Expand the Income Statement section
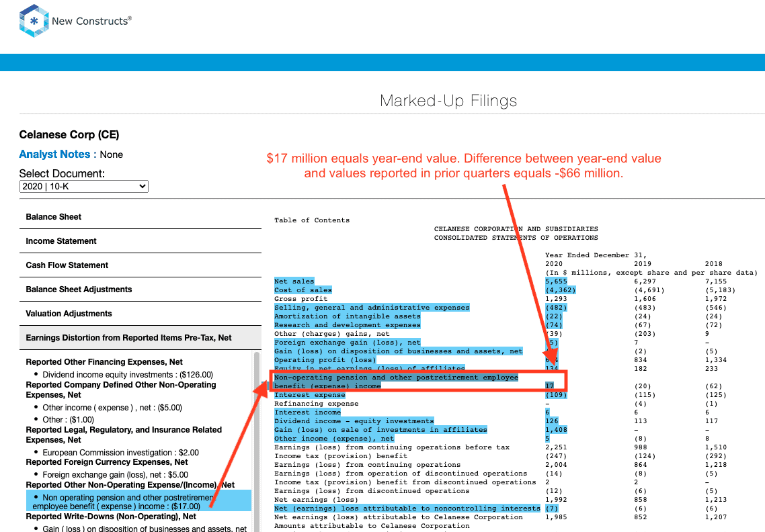765x532 pixels. point(140,241)
